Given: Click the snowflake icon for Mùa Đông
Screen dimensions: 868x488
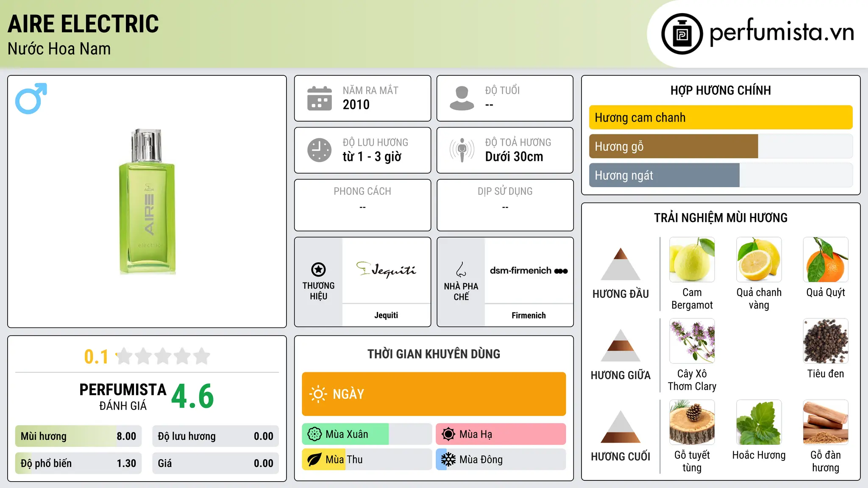Looking at the screenshot, I should coord(448,460).
